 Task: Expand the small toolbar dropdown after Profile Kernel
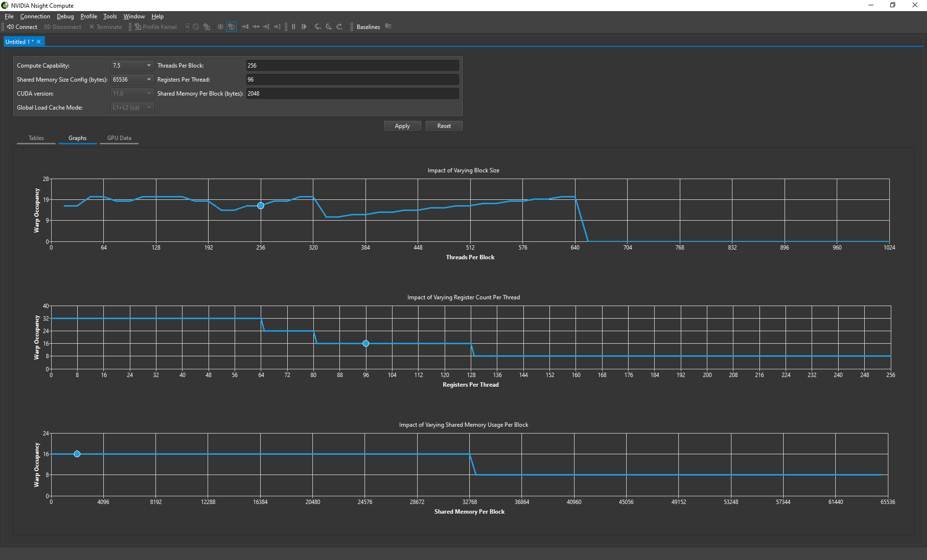click(x=187, y=27)
